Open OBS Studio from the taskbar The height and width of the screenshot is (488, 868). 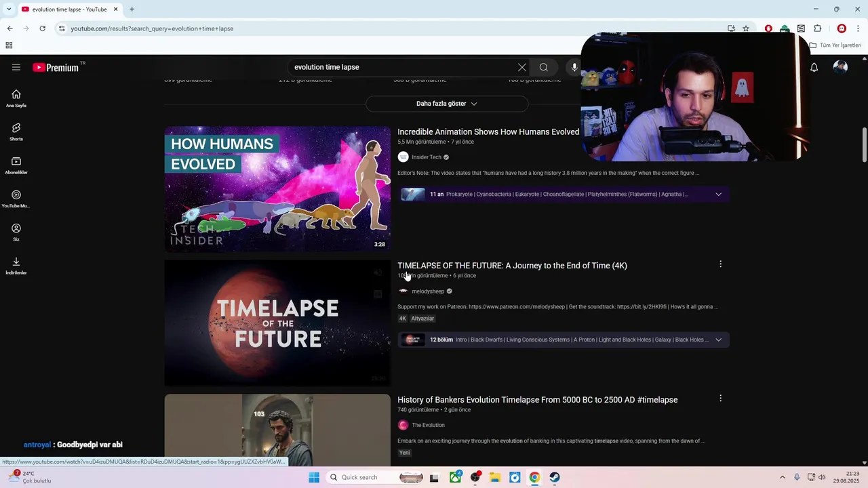coord(475,477)
